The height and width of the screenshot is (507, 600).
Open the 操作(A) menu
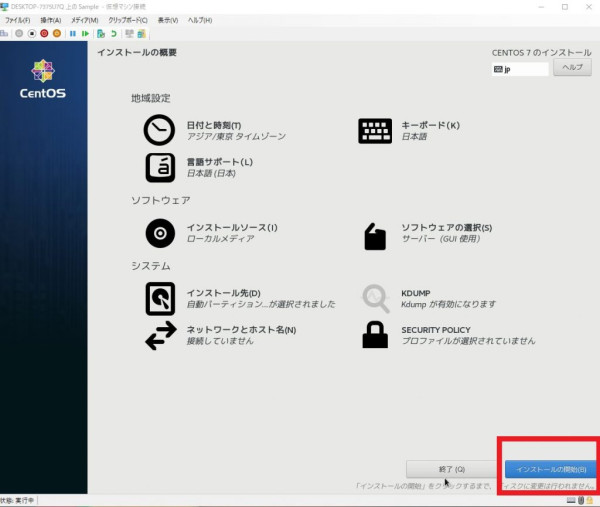[x=50, y=20]
